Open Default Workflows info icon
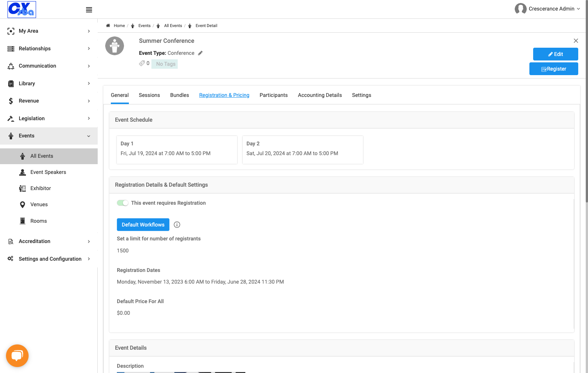 tap(177, 225)
